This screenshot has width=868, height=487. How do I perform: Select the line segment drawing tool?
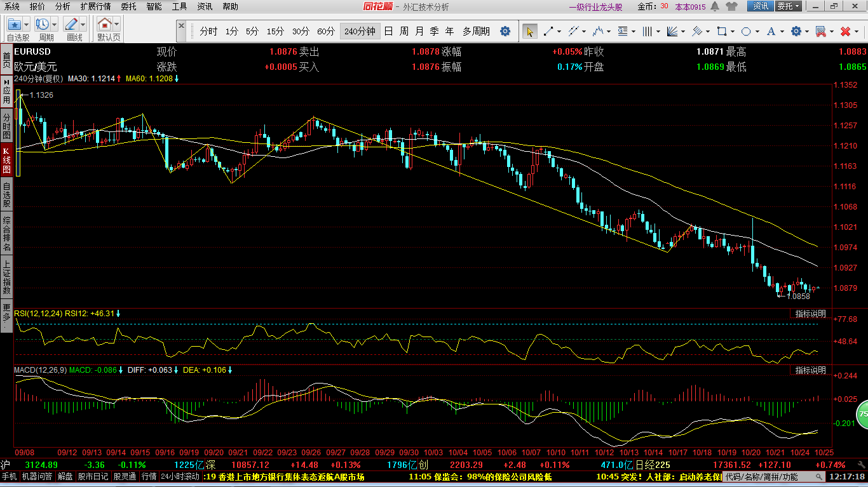(548, 31)
